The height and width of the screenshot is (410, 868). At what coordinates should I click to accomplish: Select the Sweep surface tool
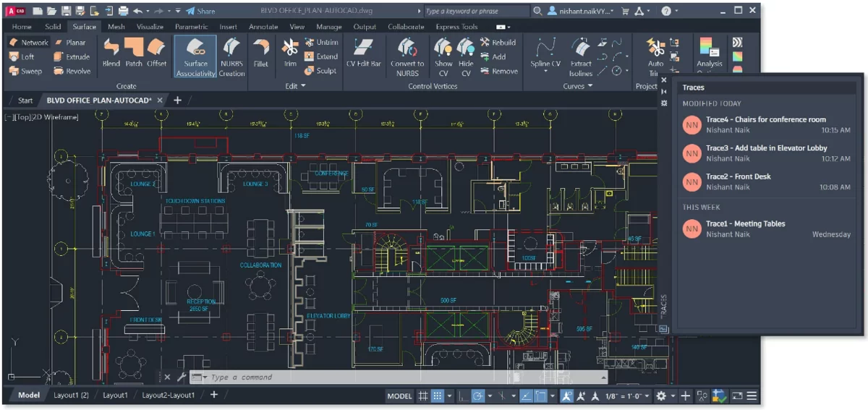(x=25, y=71)
